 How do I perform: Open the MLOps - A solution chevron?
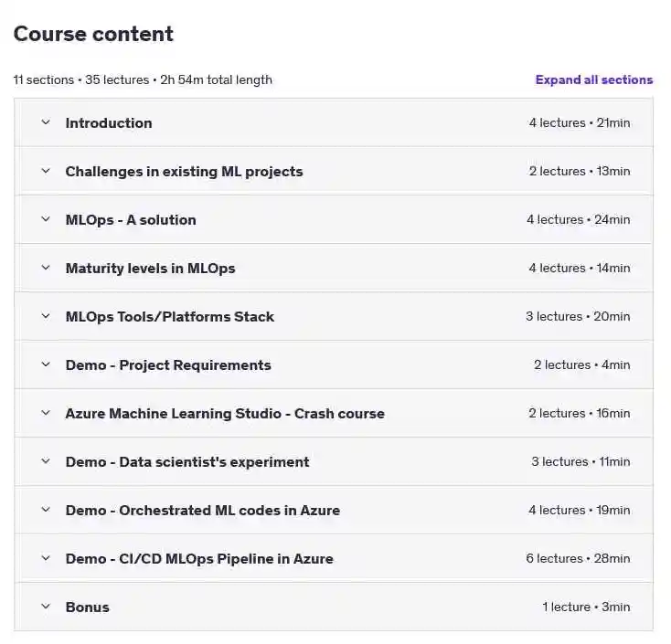(x=46, y=219)
